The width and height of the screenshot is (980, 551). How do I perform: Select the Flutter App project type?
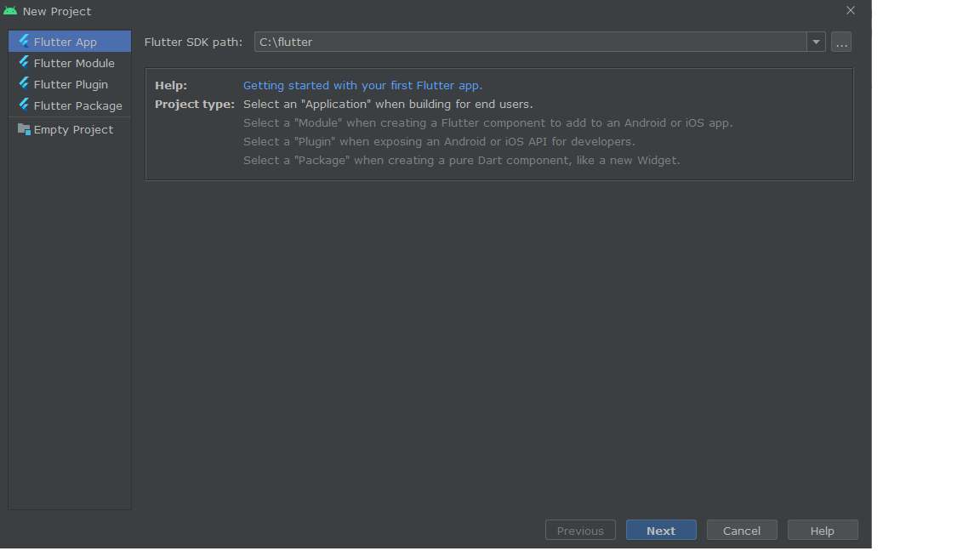click(70, 42)
